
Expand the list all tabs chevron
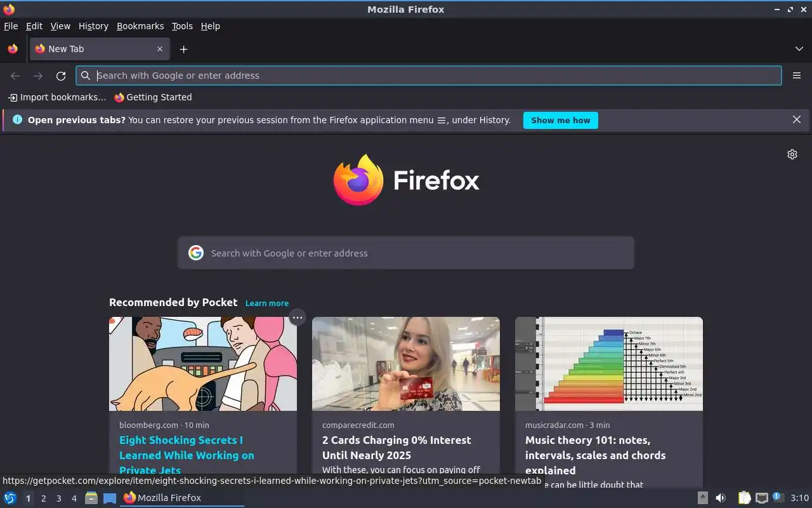tap(799, 49)
